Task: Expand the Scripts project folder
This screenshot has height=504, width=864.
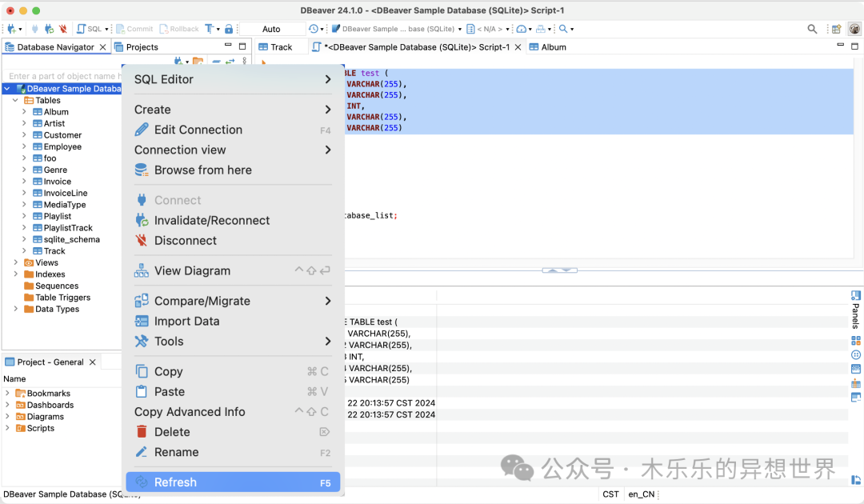Action: 7,428
